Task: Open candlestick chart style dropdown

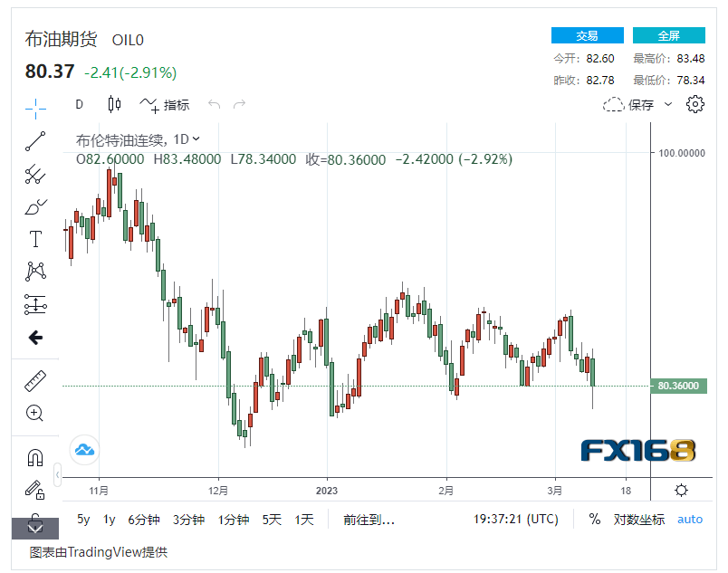Action: (114, 104)
